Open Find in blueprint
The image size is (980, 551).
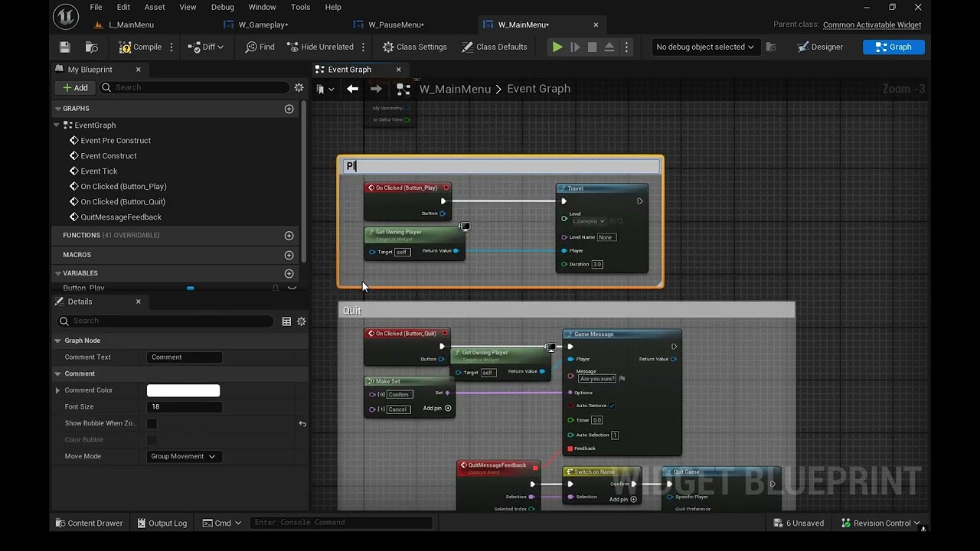tap(260, 47)
